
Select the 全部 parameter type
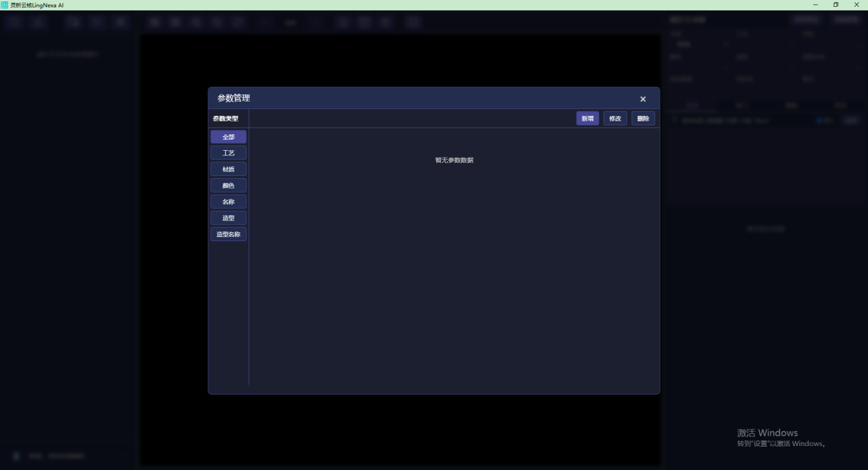pyautogui.click(x=228, y=137)
